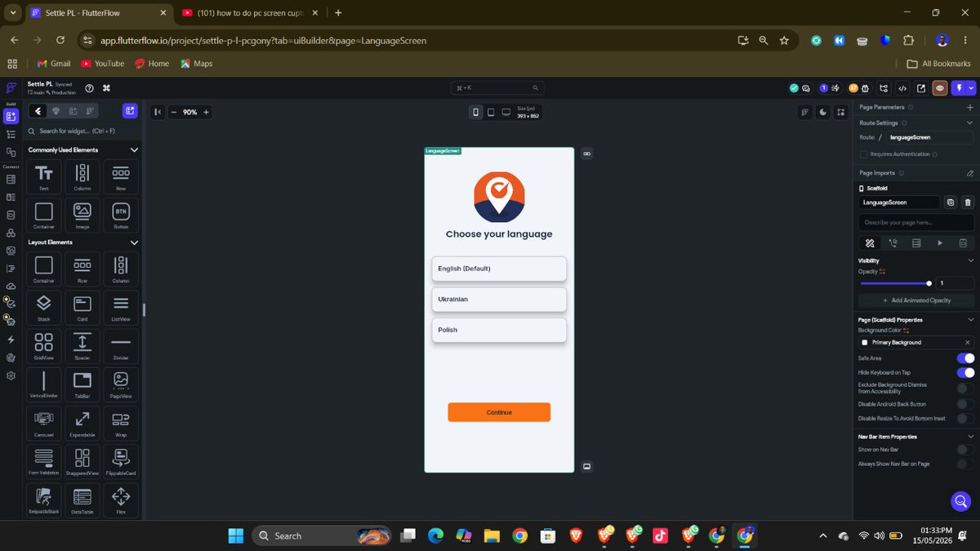Pick the Image widget from the palette
The width and height of the screenshot is (980, 551).
tap(82, 216)
